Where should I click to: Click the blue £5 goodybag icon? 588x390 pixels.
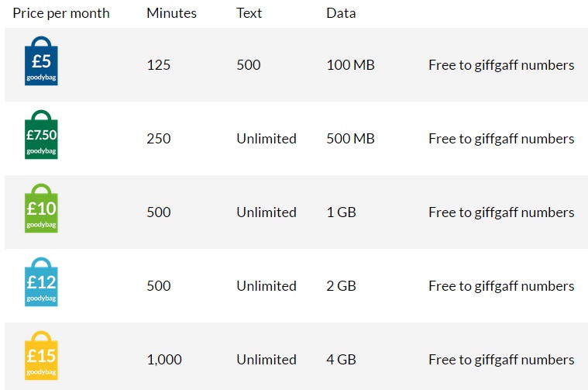[41, 61]
